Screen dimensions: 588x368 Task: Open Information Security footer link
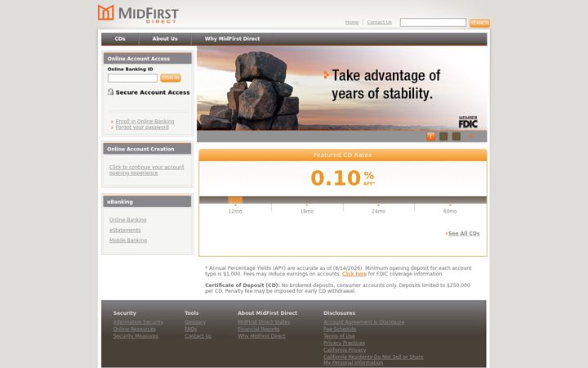click(x=138, y=322)
